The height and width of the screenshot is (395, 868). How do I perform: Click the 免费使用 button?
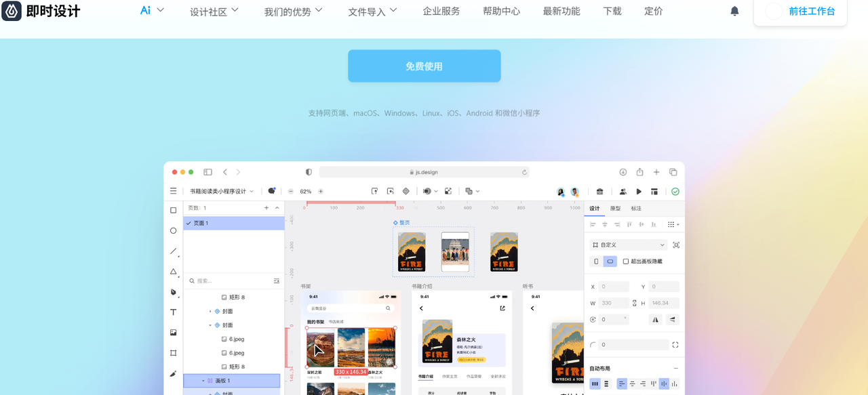click(x=425, y=66)
